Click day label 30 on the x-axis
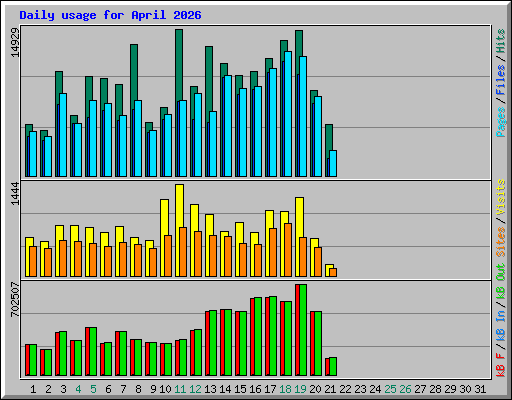 pyautogui.click(x=465, y=389)
